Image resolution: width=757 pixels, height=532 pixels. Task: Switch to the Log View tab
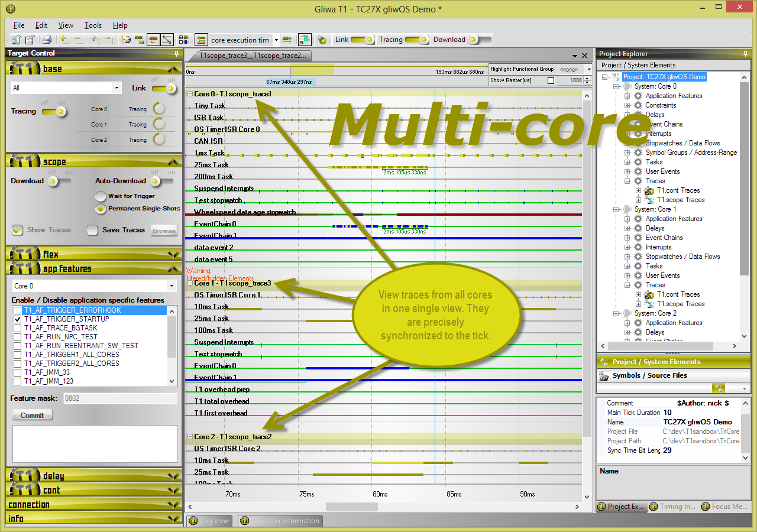coord(209,521)
